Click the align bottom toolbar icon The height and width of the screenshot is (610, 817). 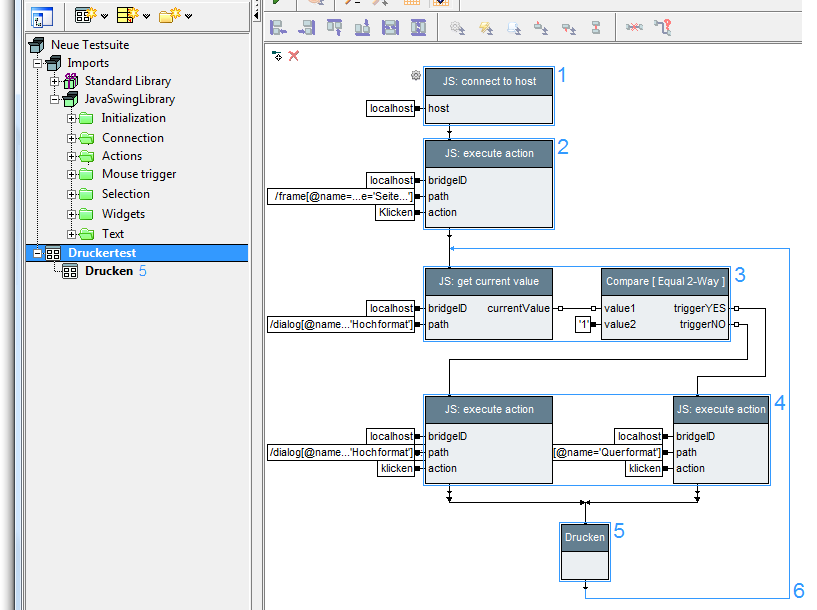pos(362,28)
